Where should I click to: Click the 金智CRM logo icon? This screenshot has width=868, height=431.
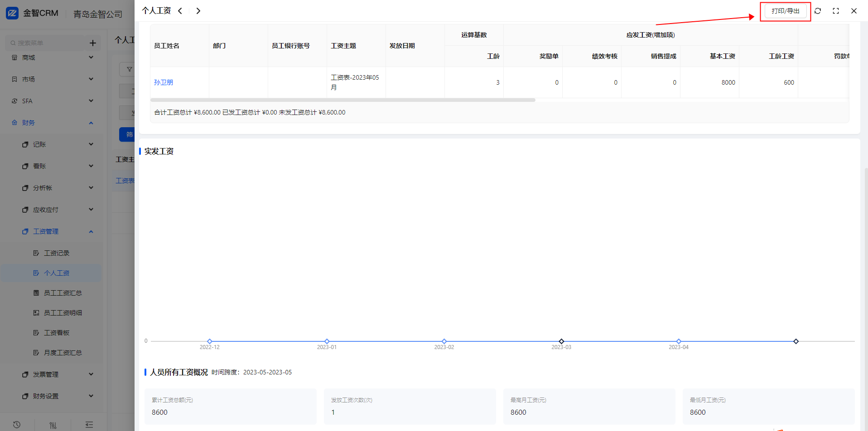click(12, 13)
